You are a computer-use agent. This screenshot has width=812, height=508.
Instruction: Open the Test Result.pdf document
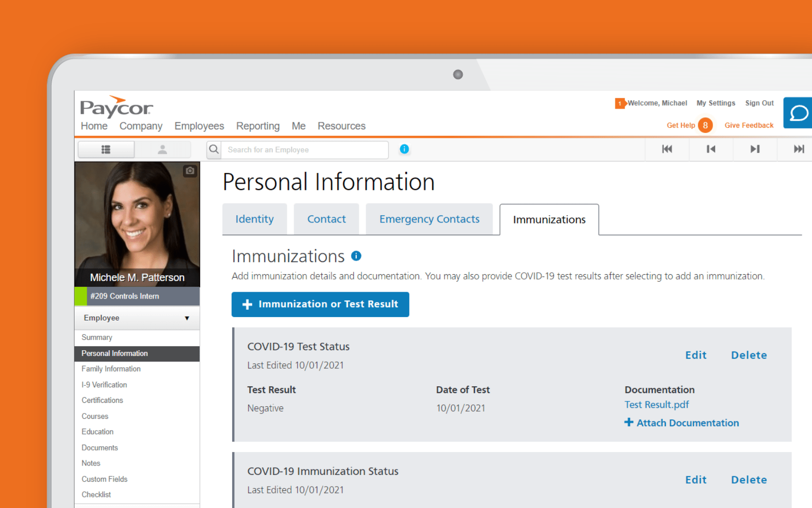tap(657, 405)
